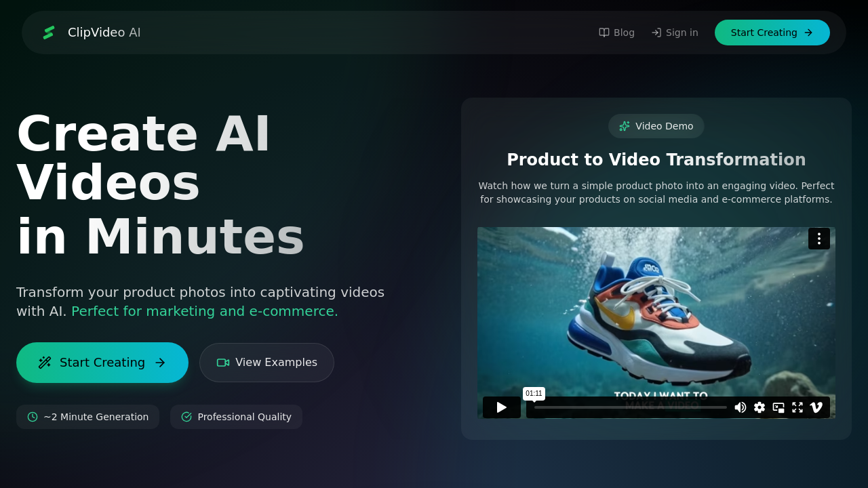Screen dimensions: 868x488
Task: Click the Product to Video Transformation heading
Action: 656,160
